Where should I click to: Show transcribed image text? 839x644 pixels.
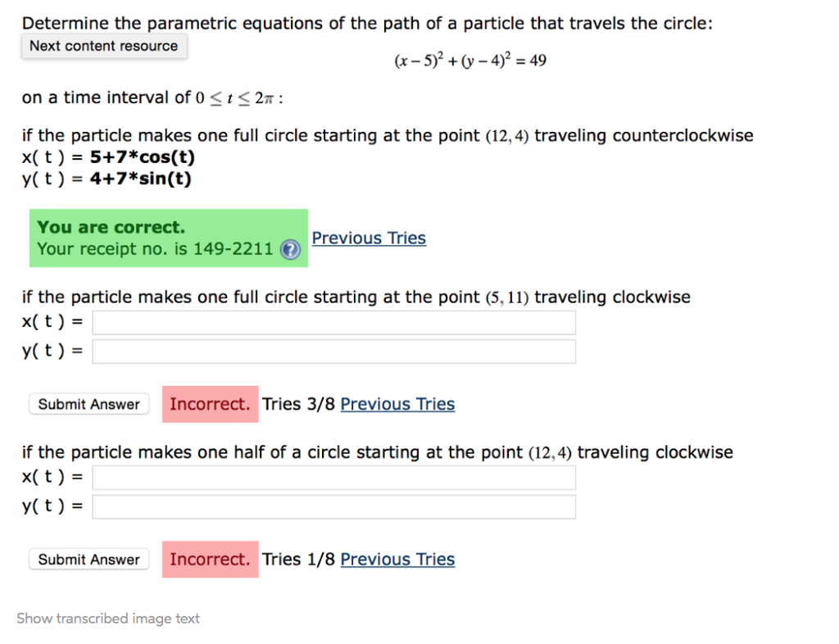[x=108, y=619]
